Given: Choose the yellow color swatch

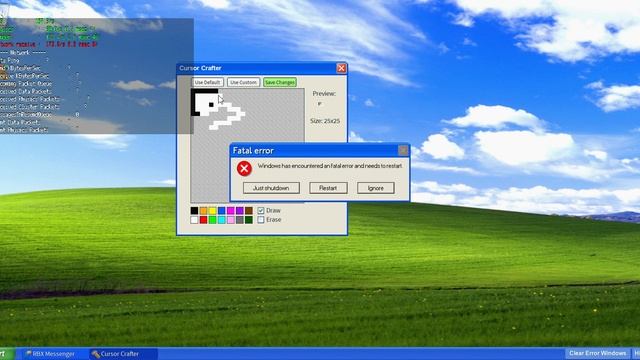Looking at the screenshot, I should coord(212,211).
